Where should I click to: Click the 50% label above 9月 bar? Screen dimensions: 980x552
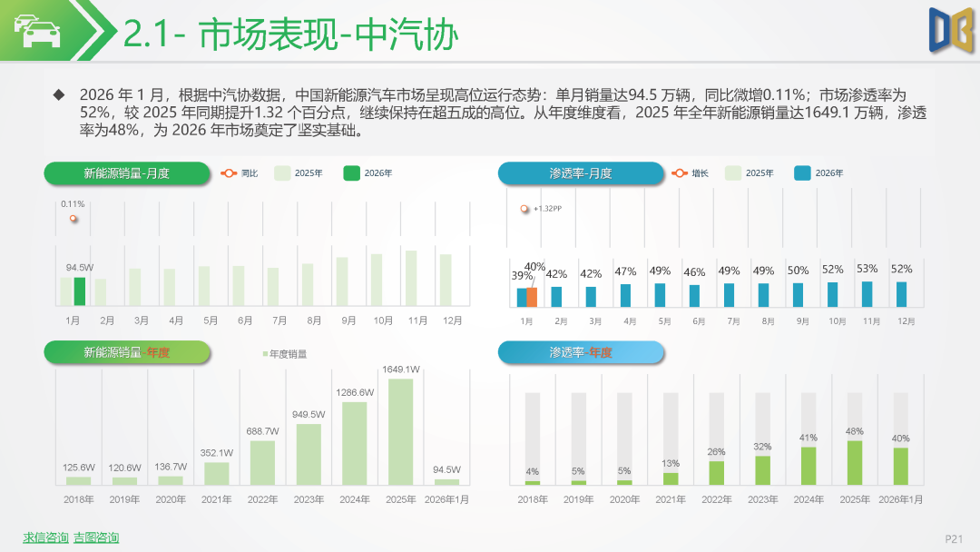coord(799,271)
